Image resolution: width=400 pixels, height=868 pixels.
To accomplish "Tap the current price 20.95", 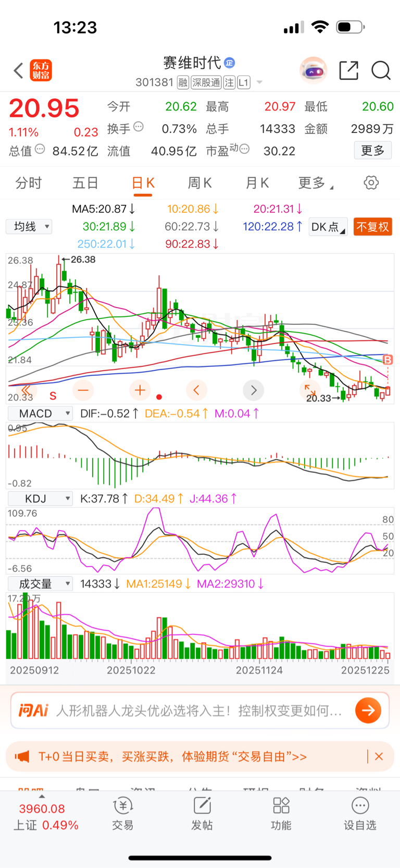I will [x=44, y=108].
